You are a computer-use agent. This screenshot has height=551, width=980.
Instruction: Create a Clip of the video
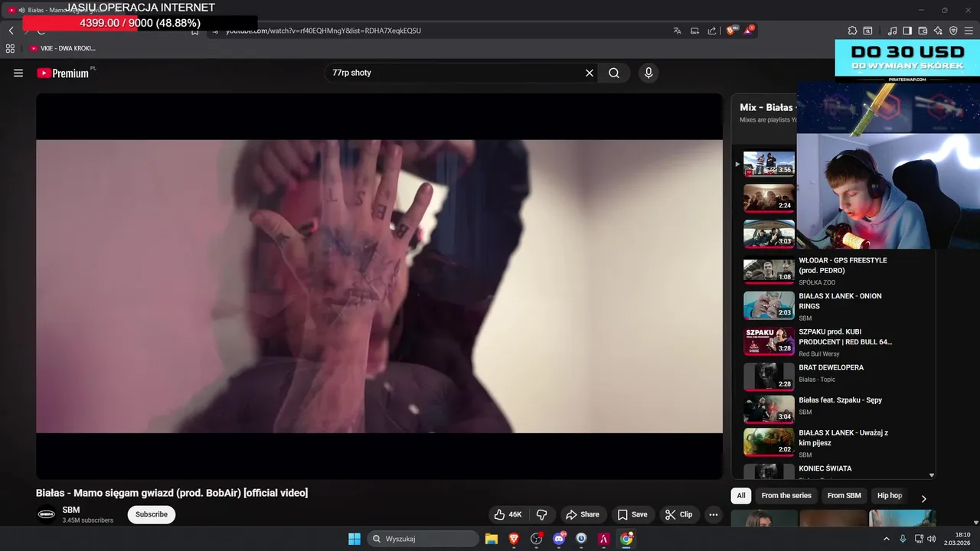click(x=678, y=514)
